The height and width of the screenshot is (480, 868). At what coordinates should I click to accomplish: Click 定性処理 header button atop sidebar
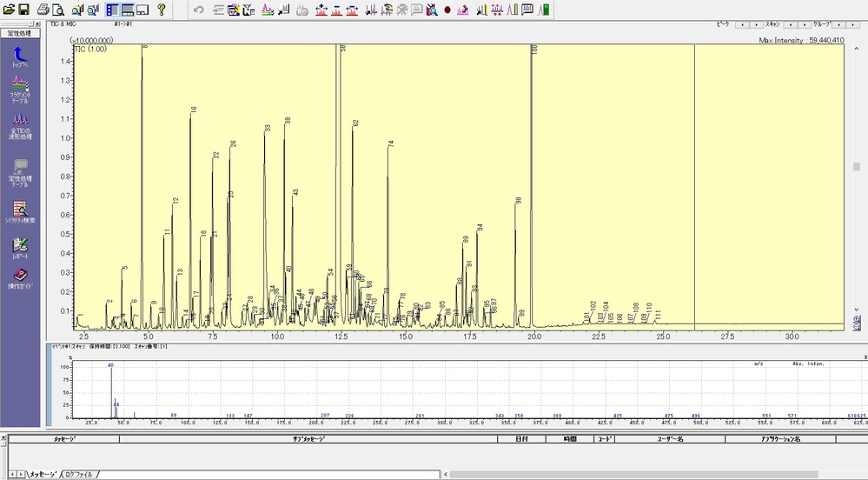coord(20,33)
